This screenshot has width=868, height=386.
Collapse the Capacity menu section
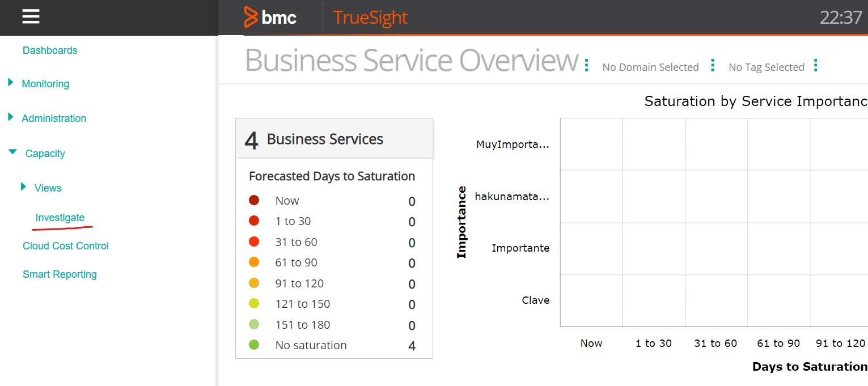click(12, 152)
